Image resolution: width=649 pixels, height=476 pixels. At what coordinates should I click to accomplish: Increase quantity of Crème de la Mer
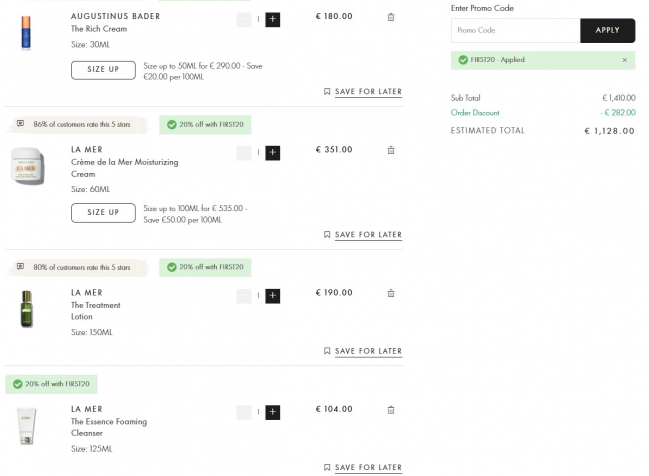pyautogui.click(x=273, y=153)
